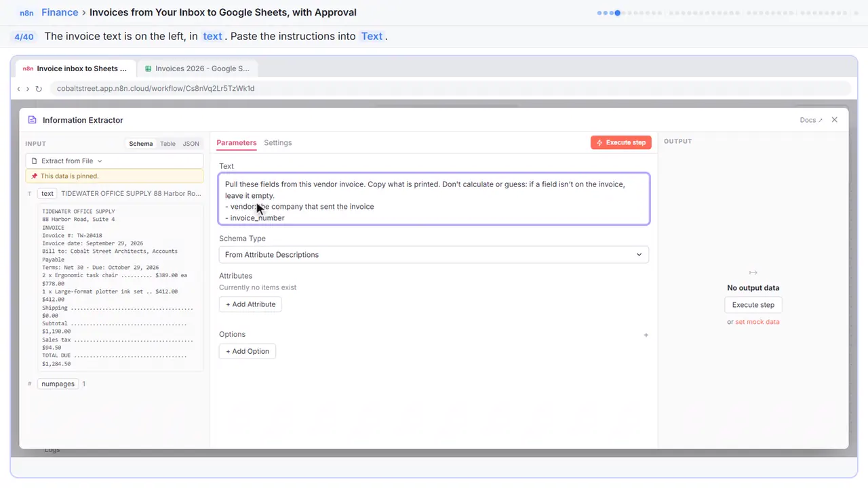Click the Add Attribute button

pos(250,304)
